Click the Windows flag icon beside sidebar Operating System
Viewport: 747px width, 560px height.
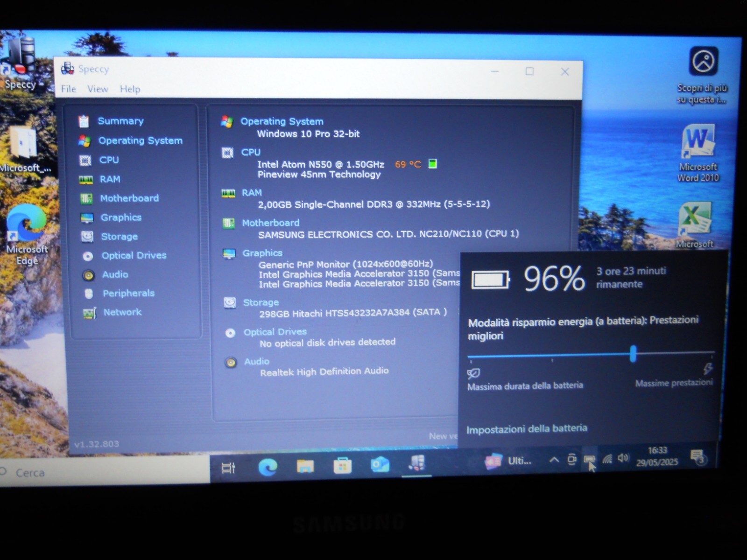[85, 141]
